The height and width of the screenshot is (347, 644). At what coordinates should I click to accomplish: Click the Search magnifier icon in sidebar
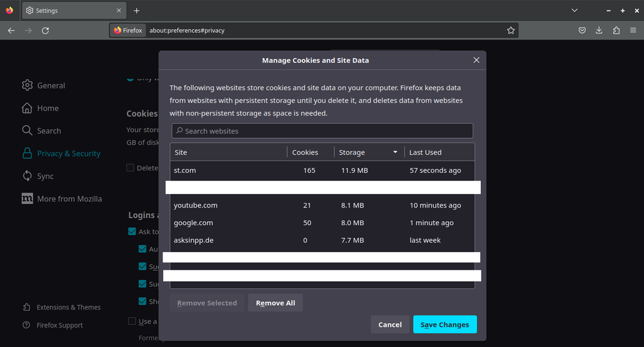pyautogui.click(x=27, y=130)
